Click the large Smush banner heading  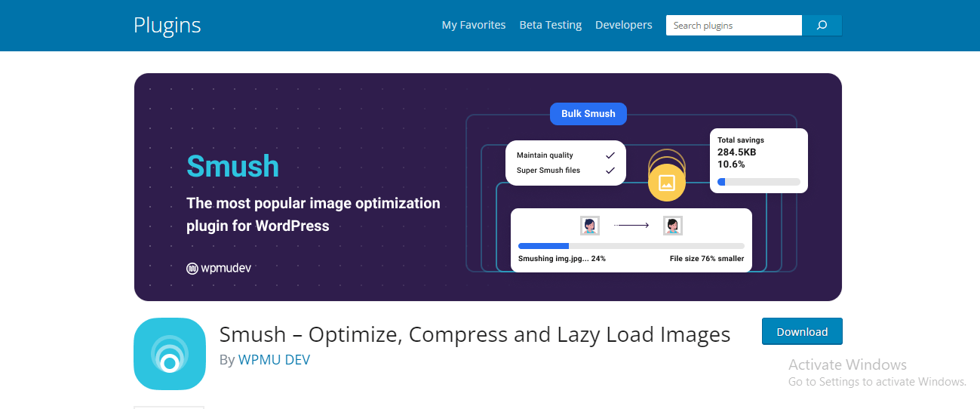pos(232,166)
